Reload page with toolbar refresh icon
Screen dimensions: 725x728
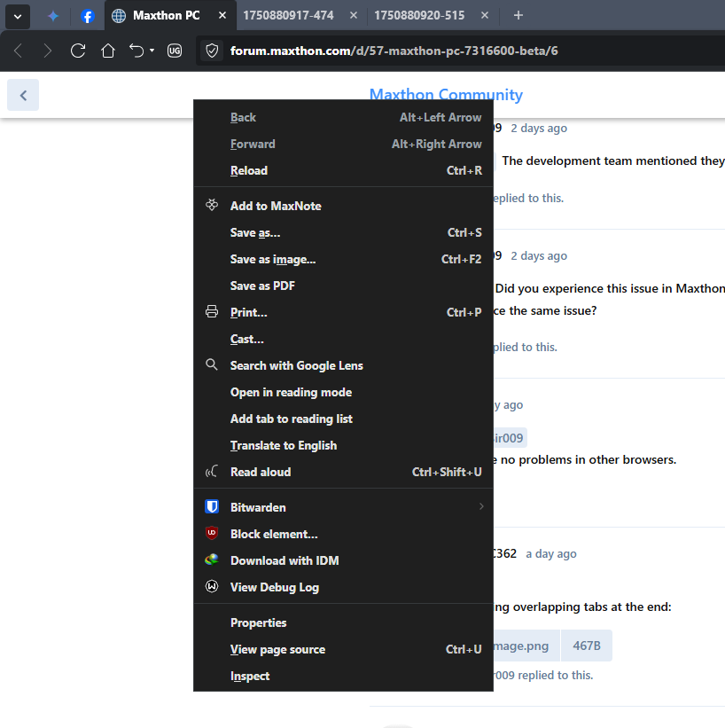(x=78, y=51)
